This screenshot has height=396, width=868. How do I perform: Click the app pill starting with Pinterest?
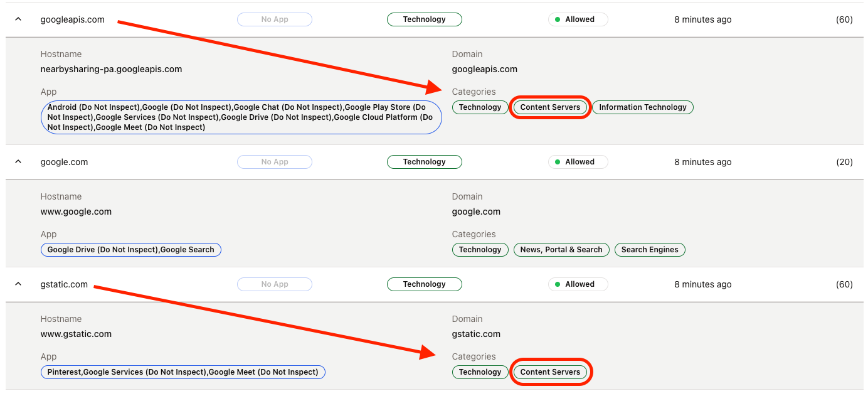point(183,372)
